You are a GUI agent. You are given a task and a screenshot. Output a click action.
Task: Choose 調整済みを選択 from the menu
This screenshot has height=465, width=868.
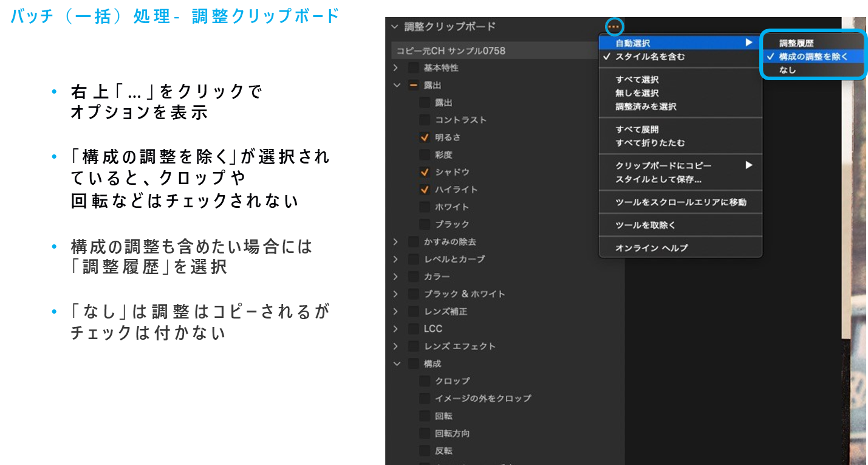680,106
